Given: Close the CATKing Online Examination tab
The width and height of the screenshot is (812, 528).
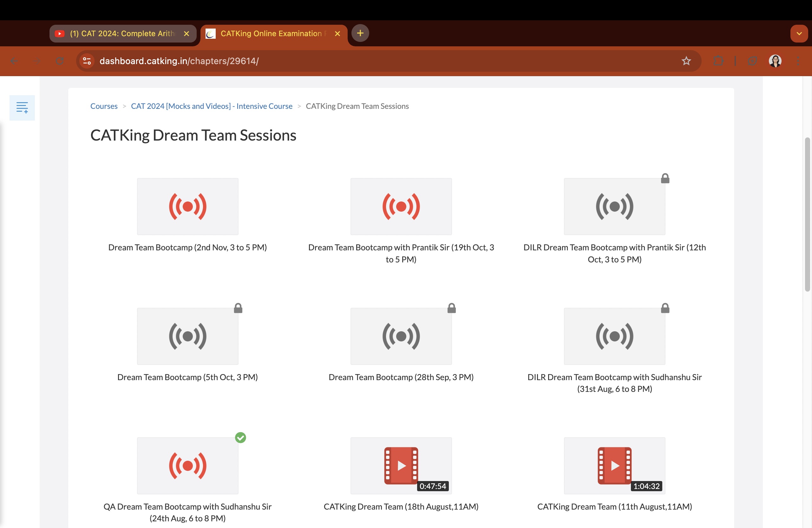Looking at the screenshot, I should point(337,33).
